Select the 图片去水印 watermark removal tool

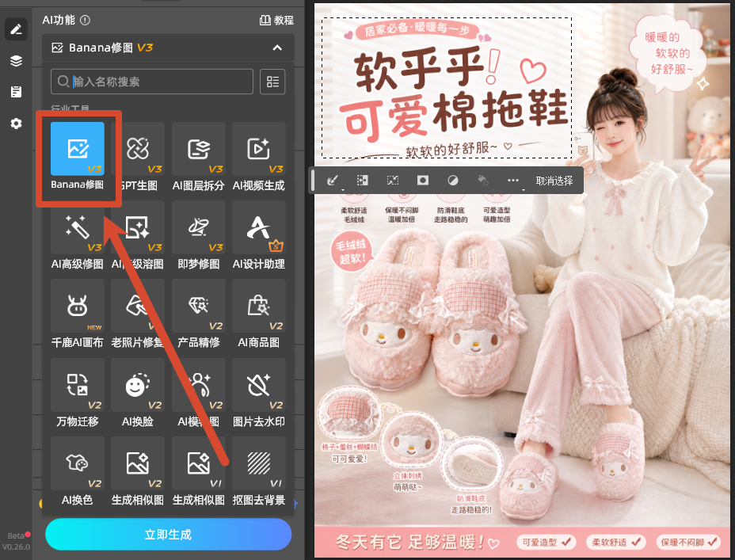[x=259, y=393]
